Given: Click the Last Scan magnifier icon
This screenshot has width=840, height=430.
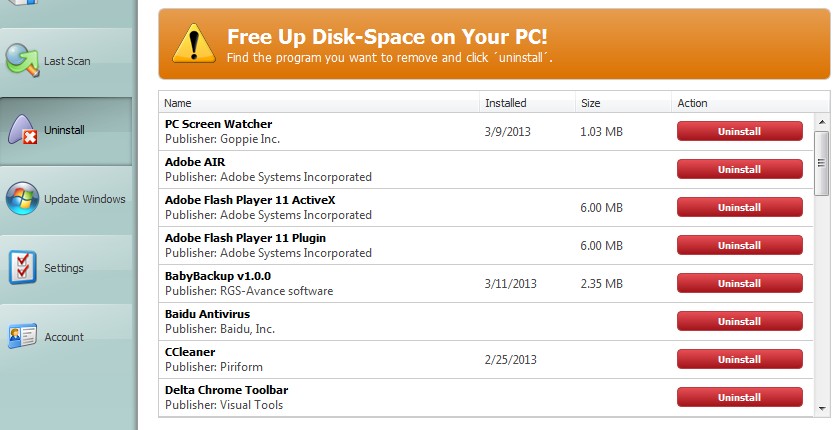Looking at the screenshot, I should tap(23, 60).
